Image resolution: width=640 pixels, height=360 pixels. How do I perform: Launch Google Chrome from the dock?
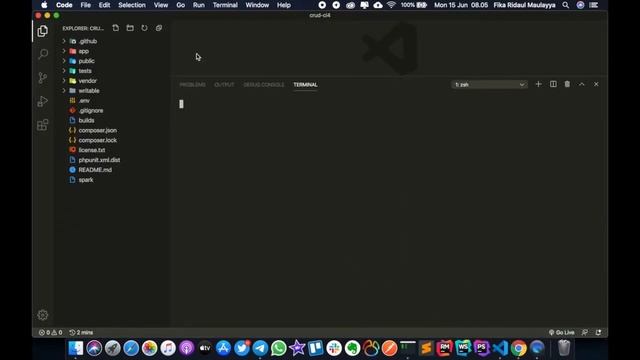pos(519,348)
